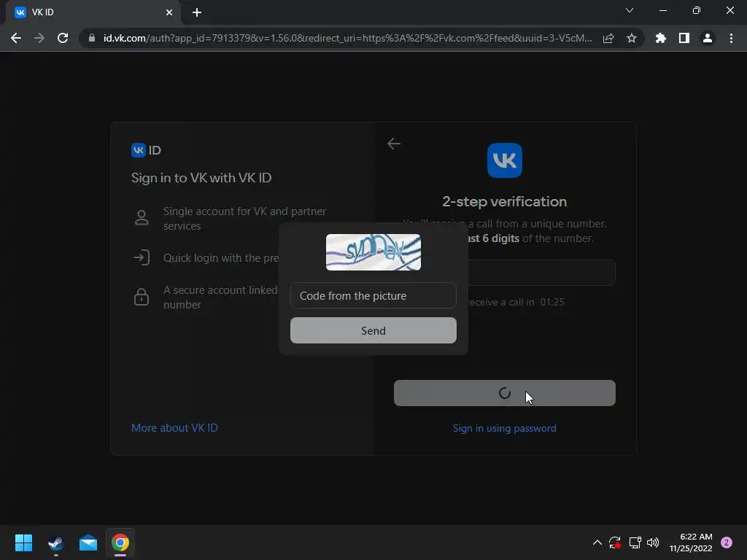Click the Code from the picture field

point(373,296)
